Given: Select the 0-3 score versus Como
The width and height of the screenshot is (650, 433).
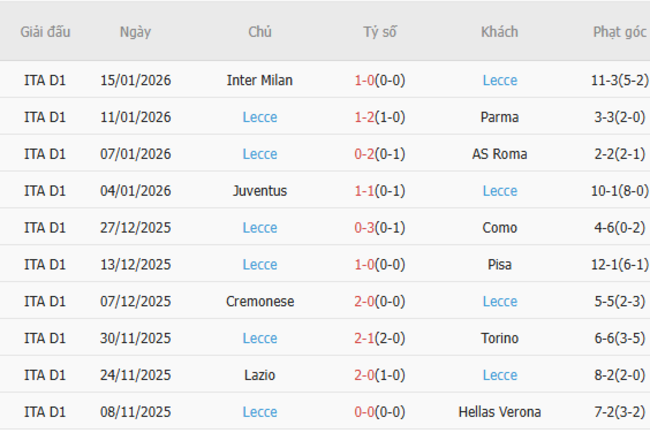Looking at the screenshot, I should click(365, 228).
